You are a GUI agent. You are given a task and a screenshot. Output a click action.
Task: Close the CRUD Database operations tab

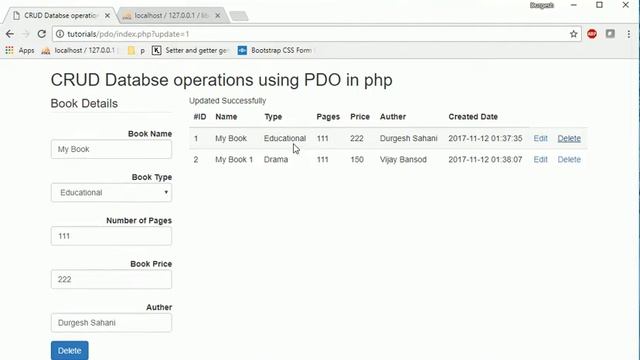[107, 16]
